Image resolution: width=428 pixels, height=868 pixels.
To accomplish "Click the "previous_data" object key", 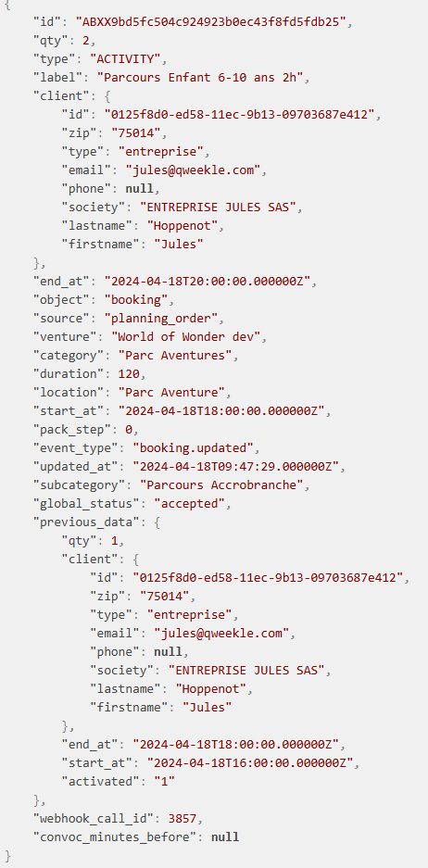I will (90, 522).
